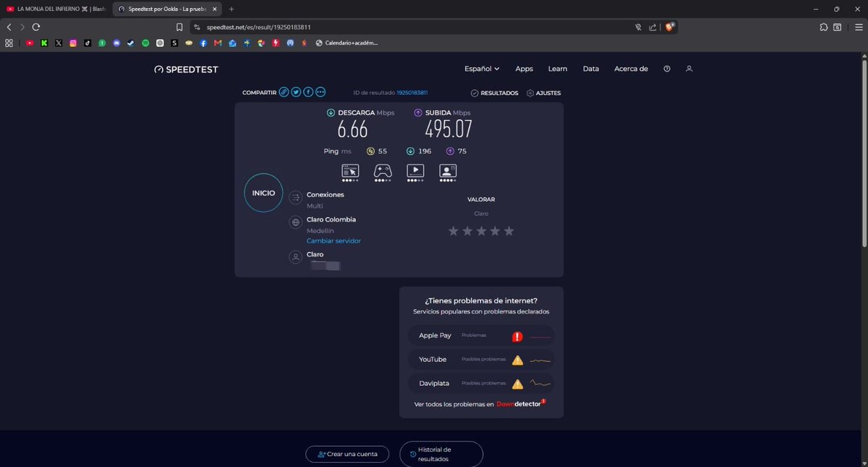Viewport: 868px width, 467px height.
Task: Open the Apple Pay problems row
Action: [481, 336]
